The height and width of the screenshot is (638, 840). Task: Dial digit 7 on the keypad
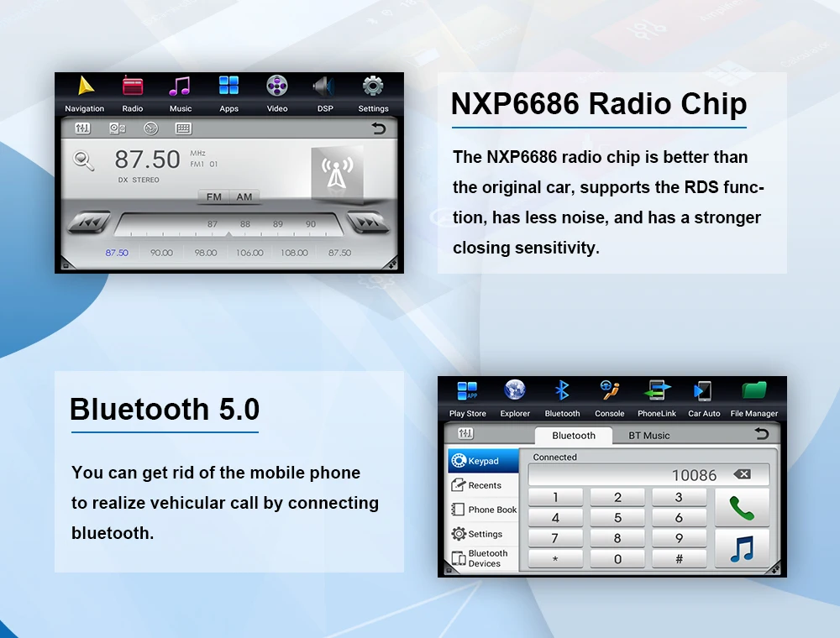tap(555, 538)
